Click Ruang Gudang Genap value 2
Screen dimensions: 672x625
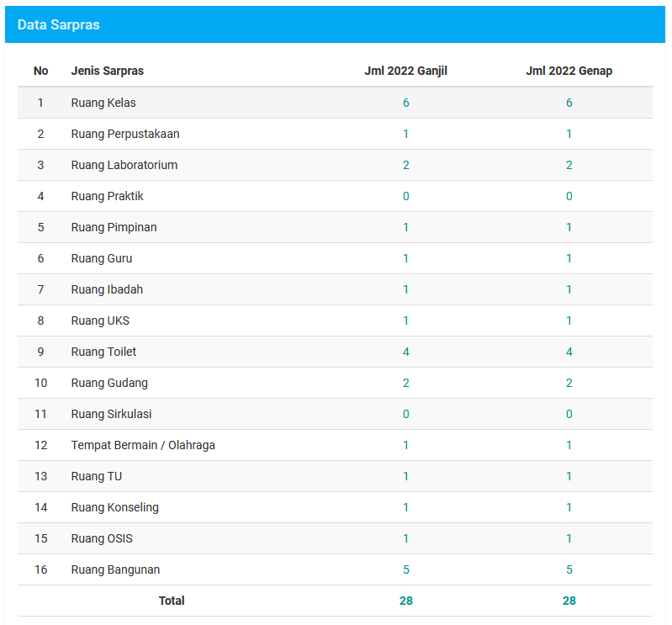(x=569, y=383)
